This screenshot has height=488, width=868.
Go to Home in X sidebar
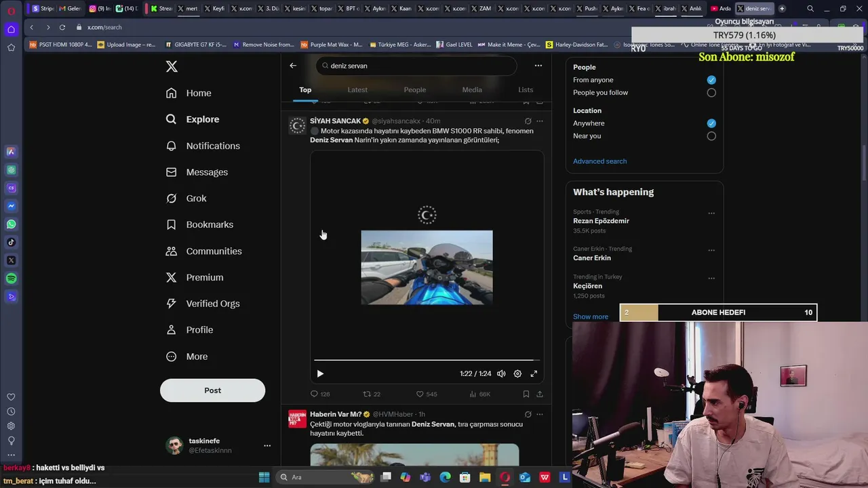click(189, 93)
